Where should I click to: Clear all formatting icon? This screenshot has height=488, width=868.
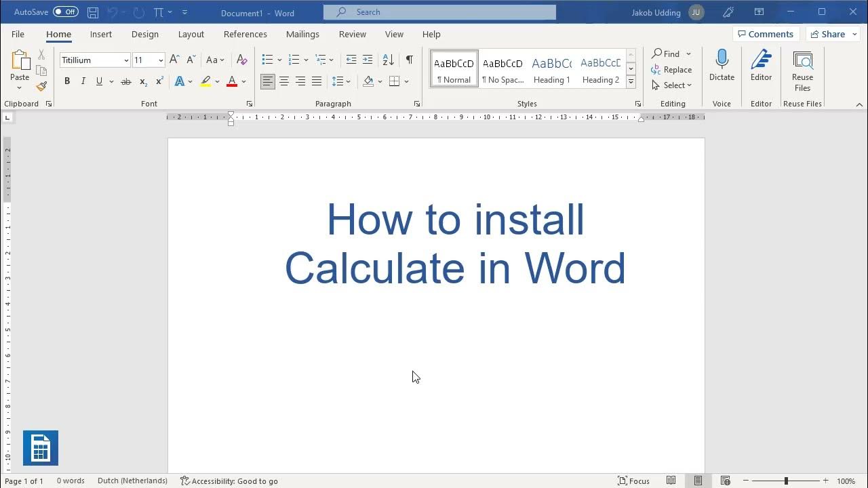tap(242, 60)
